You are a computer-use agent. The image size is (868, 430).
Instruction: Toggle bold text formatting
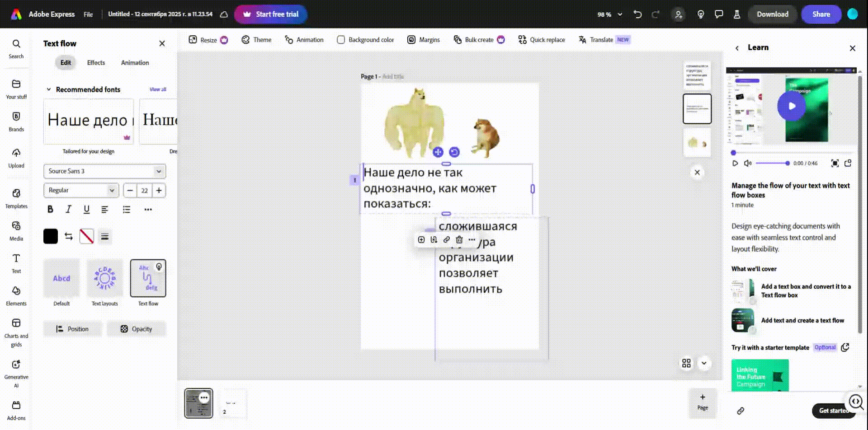(50, 209)
